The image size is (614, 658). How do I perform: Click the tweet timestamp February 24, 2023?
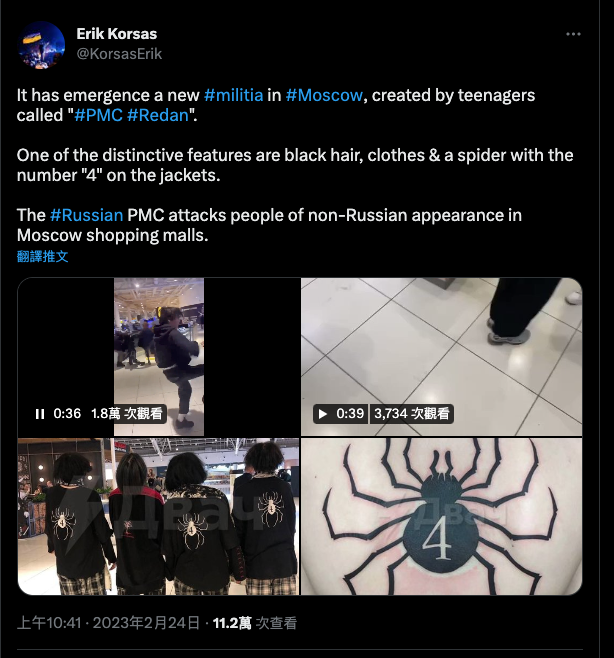109,623
